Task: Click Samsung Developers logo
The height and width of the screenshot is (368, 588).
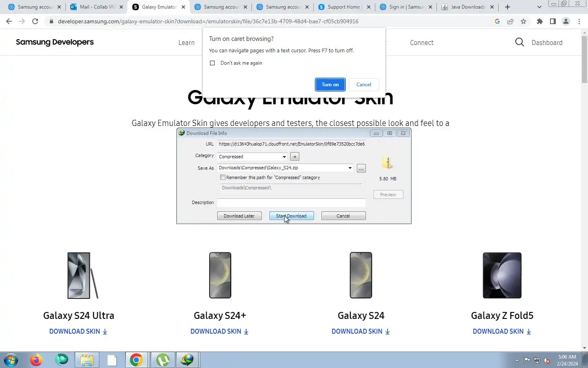Action: [55, 42]
